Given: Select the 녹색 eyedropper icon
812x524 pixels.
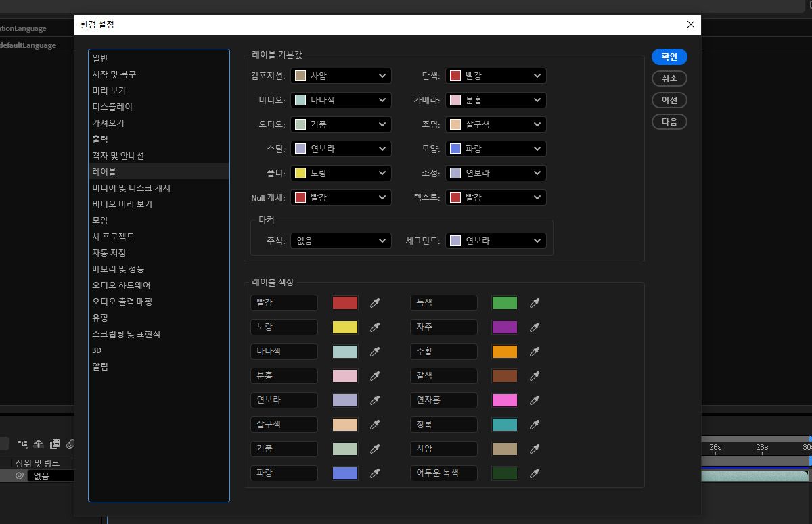Looking at the screenshot, I should [x=534, y=303].
